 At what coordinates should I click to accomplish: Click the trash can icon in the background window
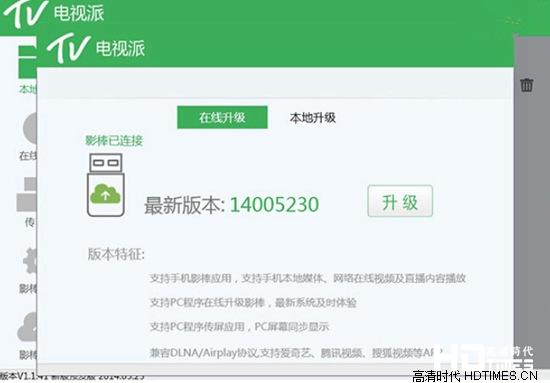pyautogui.click(x=526, y=85)
